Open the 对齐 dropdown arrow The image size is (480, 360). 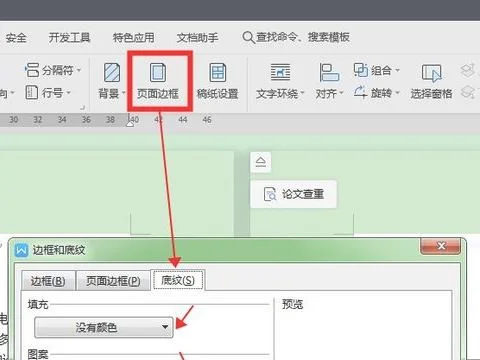341,93
